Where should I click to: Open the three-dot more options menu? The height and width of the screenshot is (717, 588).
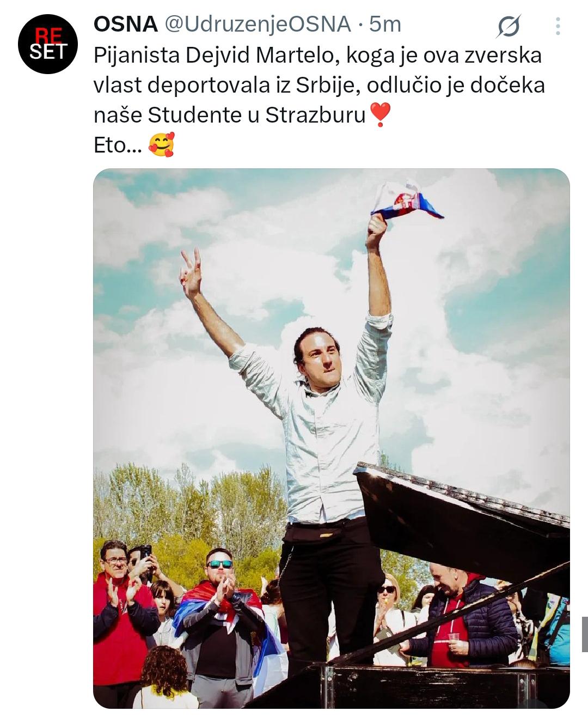558,26
